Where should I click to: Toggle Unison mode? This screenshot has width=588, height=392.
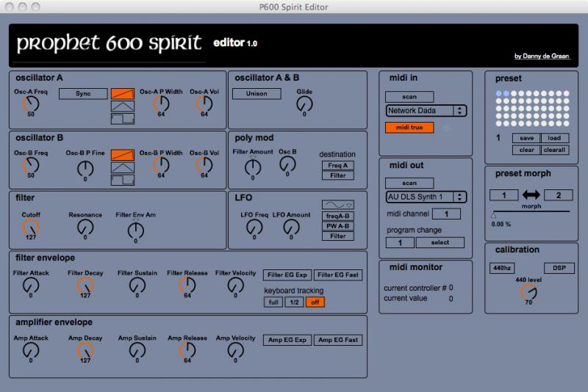pos(257,94)
